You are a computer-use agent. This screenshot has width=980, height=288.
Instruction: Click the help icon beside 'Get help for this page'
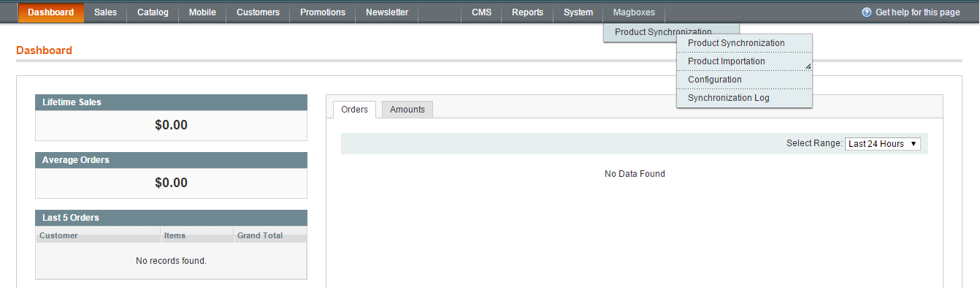867,12
